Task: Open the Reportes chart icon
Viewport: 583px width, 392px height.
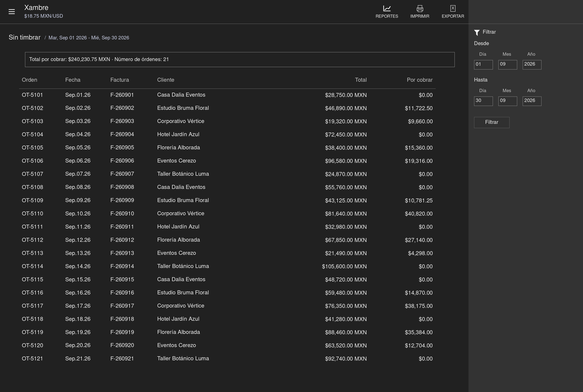Action: pyautogui.click(x=387, y=8)
